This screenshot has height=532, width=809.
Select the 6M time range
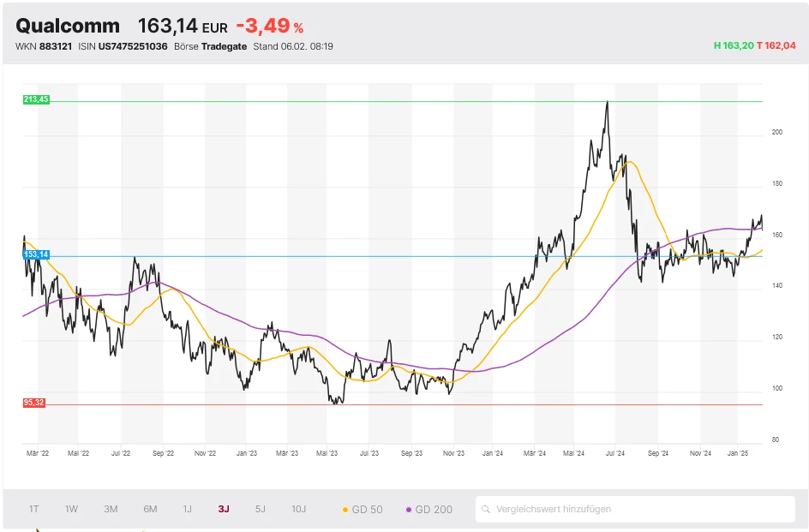click(150, 509)
